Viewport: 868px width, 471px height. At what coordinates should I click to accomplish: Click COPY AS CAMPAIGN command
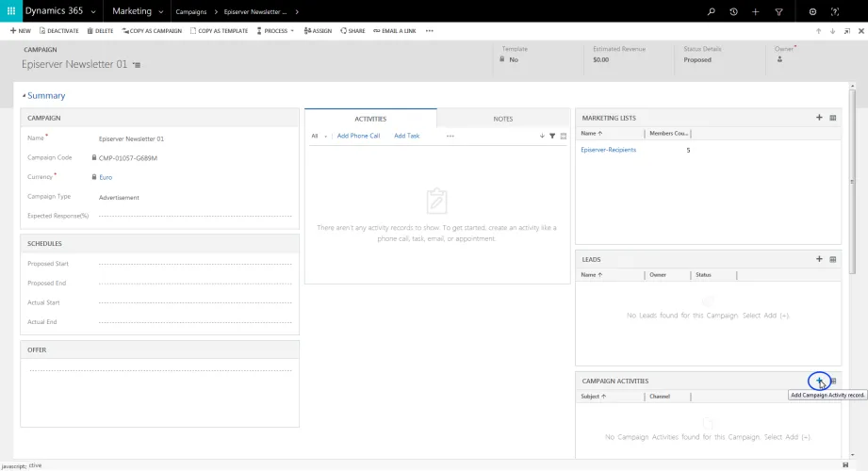pos(153,31)
